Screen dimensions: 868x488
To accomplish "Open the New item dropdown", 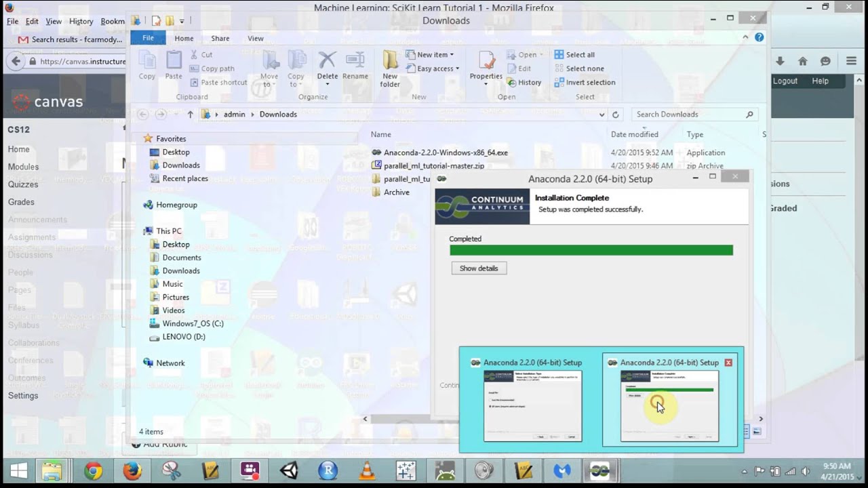I will (x=431, y=55).
